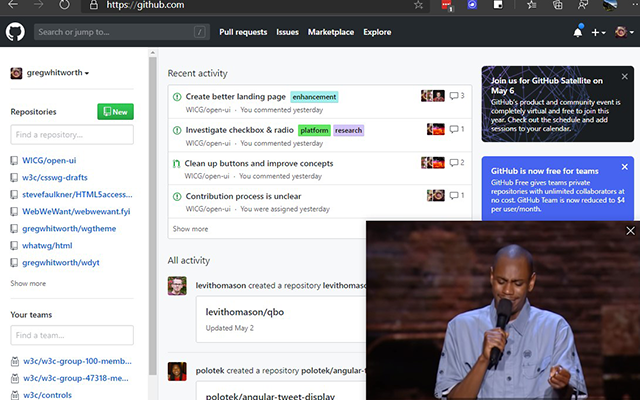Open Contribution process is unclear issue
The width and height of the screenshot is (640, 400).
click(243, 196)
